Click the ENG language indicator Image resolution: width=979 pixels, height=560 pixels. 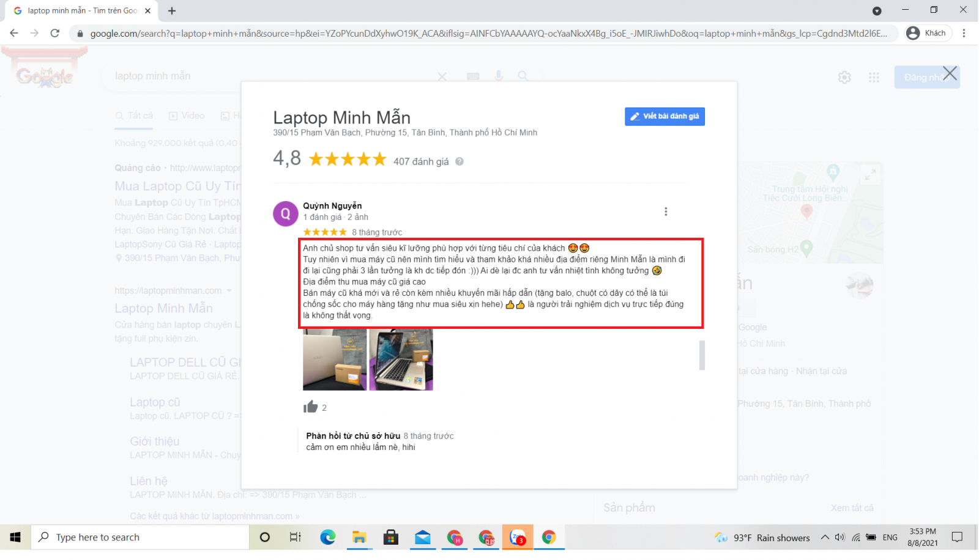coord(890,537)
